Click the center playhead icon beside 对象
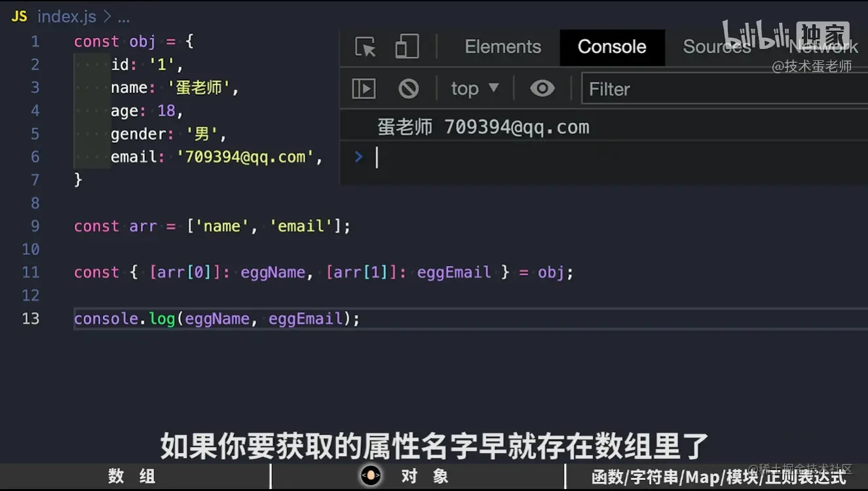Viewport: 868px width, 491px height. (x=371, y=476)
